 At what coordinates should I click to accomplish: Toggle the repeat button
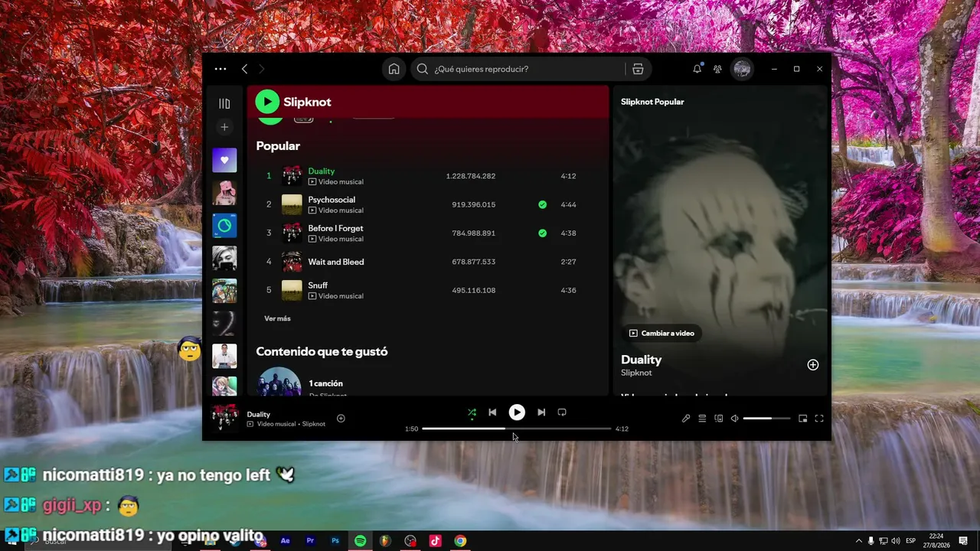click(562, 412)
